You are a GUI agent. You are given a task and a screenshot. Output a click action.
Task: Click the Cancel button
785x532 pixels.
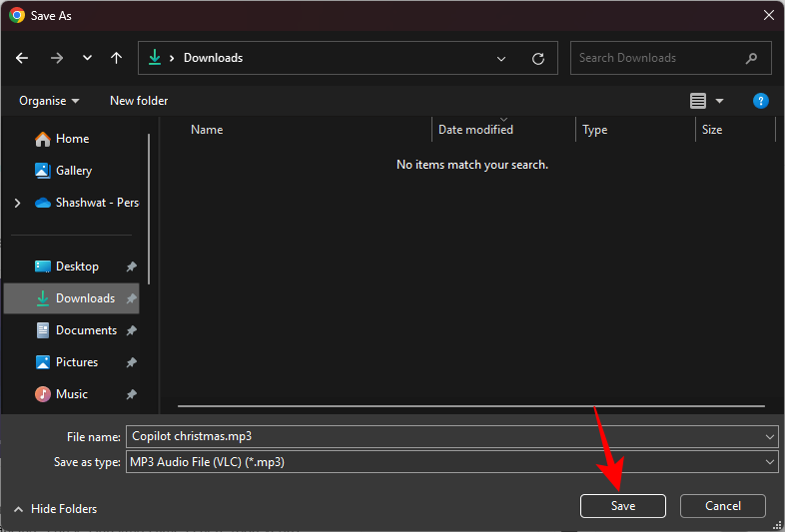[722, 506]
